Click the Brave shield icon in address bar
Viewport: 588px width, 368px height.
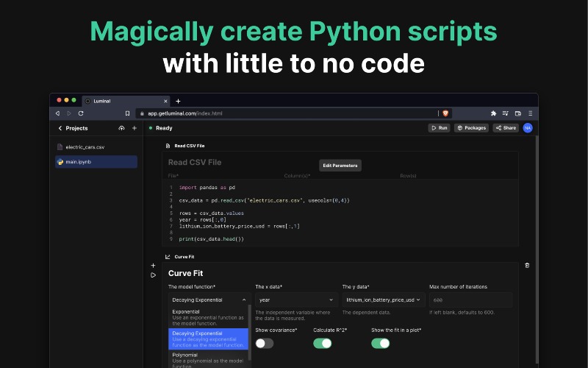pyautogui.click(x=445, y=113)
